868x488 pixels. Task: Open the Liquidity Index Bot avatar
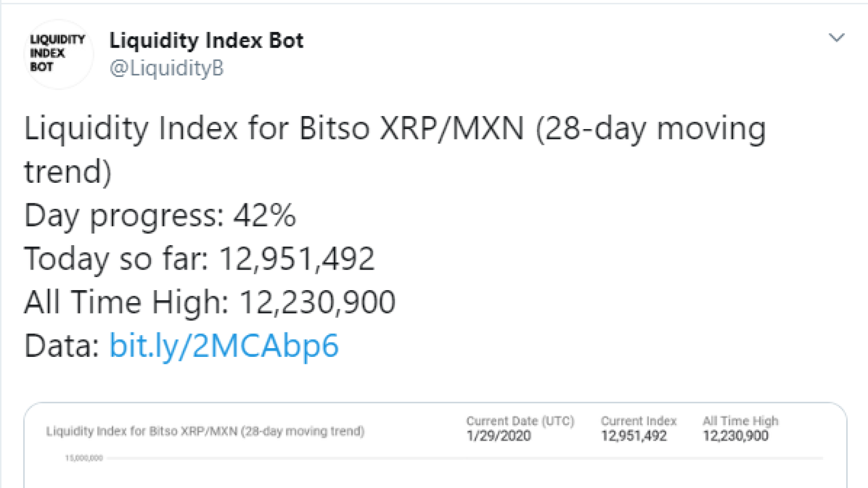59,54
